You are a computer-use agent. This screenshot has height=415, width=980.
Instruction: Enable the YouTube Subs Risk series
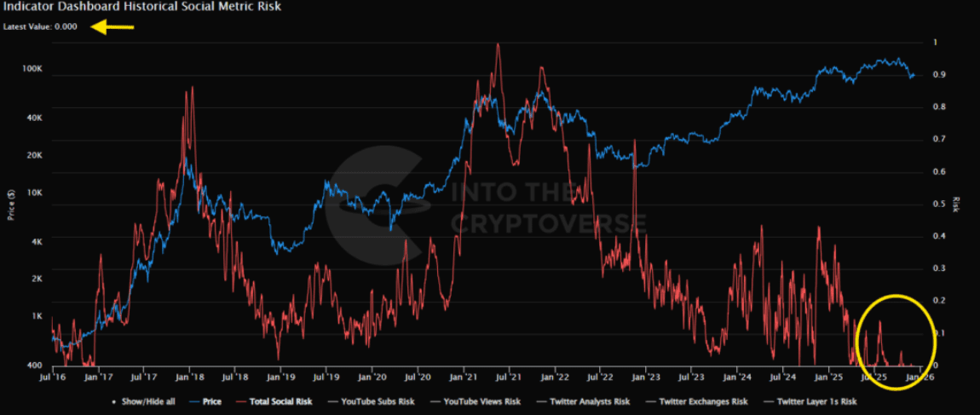coord(378,401)
